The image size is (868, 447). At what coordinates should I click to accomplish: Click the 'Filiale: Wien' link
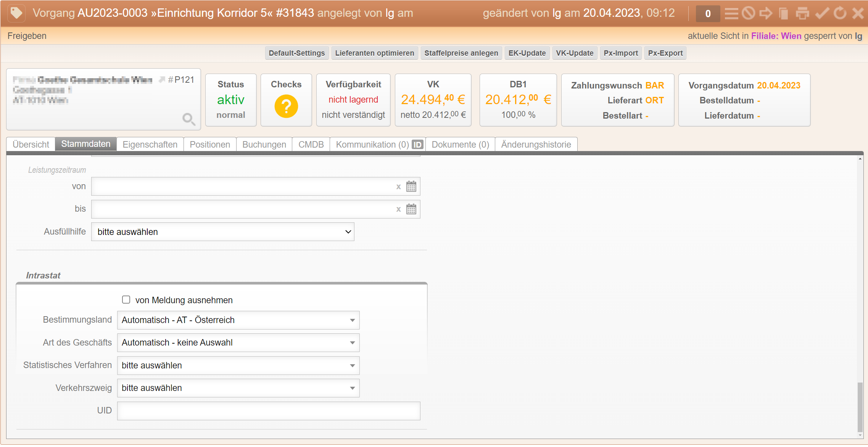click(x=776, y=36)
